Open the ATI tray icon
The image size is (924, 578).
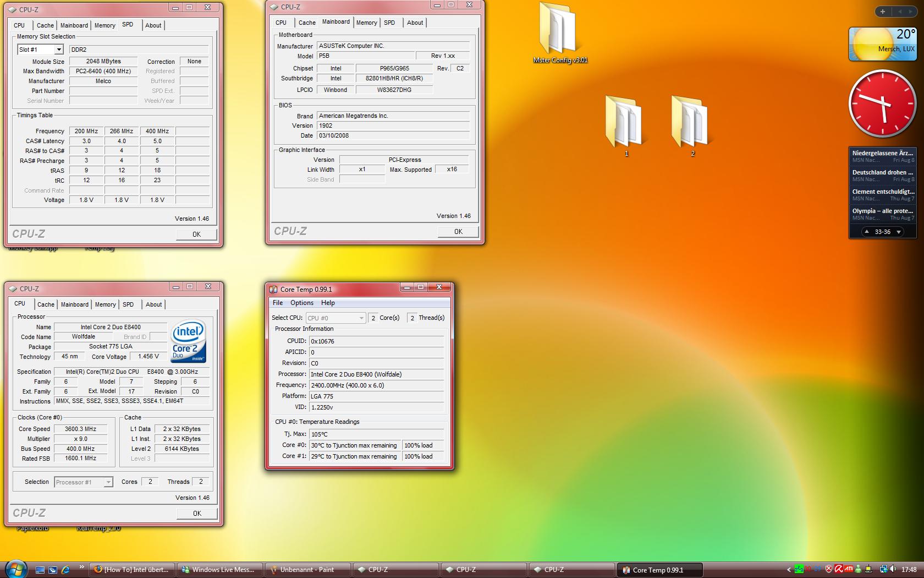(849, 570)
